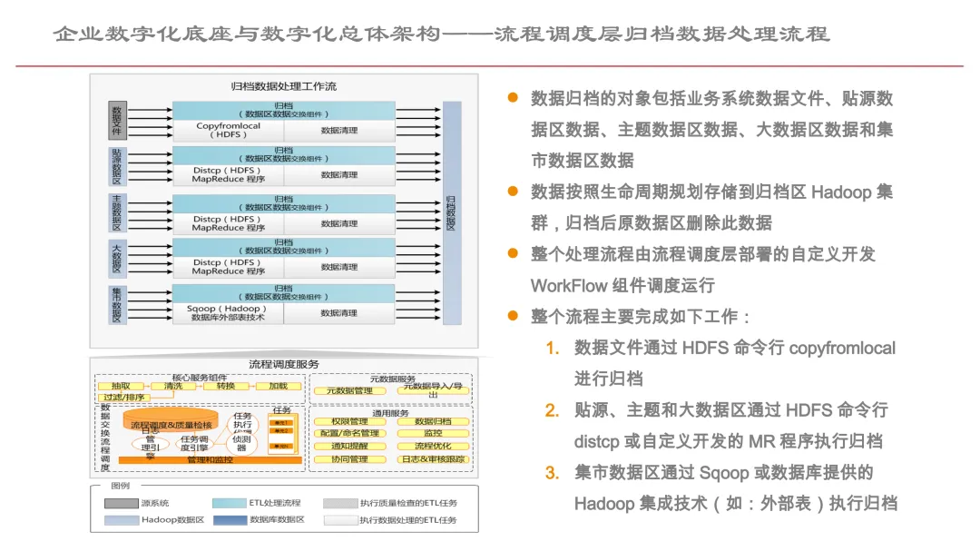Click the teal ETL处理流程 legend swatch
Screen dimensions: 980x551
(229, 503)
